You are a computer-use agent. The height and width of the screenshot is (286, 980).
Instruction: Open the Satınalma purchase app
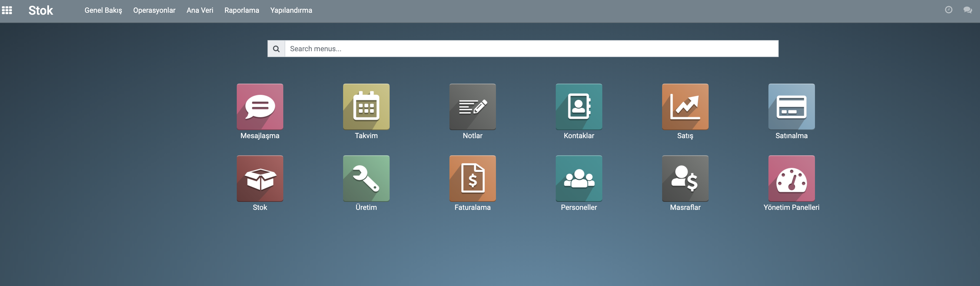791,107
